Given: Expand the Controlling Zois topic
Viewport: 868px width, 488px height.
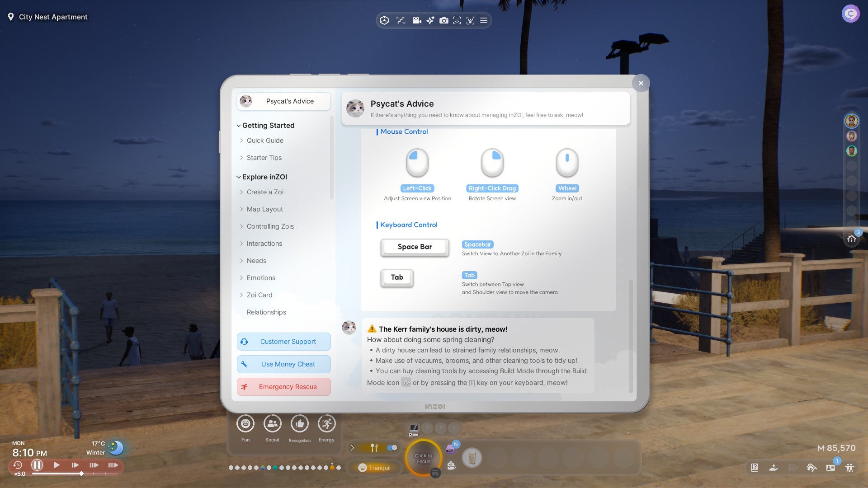Looking at the screenshot, I should click(x=270, y=226).
